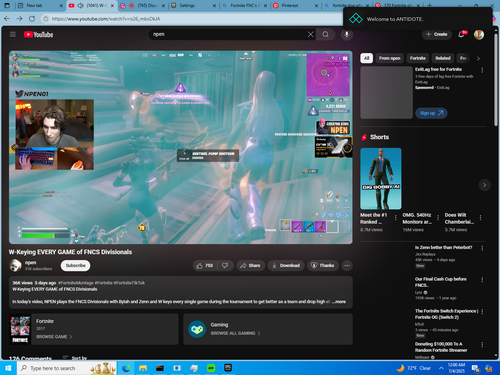Go to the YouTube home logo
Screen dimensions: 500x375
pyautogui.click(x=38, y=34)
